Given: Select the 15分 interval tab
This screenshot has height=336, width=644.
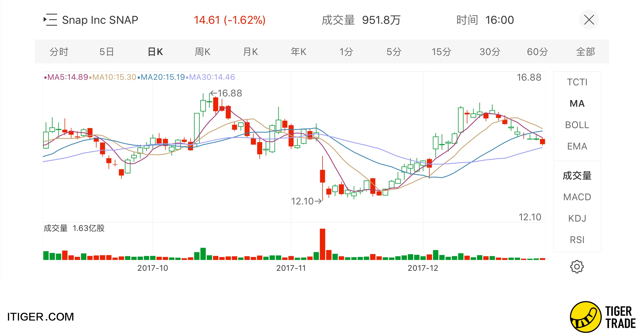Looking at the screenshot, I should [x=441, y=52].
